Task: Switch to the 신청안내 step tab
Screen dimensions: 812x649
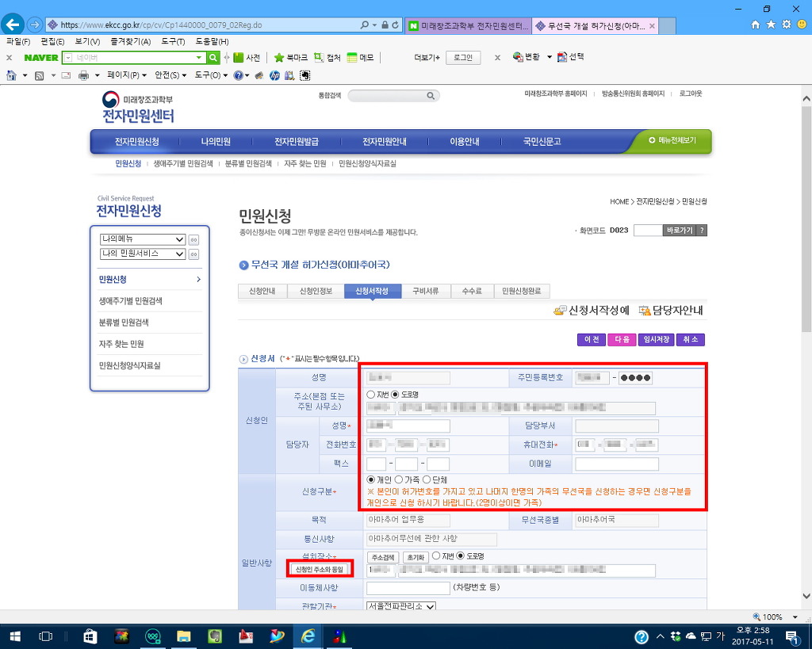Action: (262, 292)
